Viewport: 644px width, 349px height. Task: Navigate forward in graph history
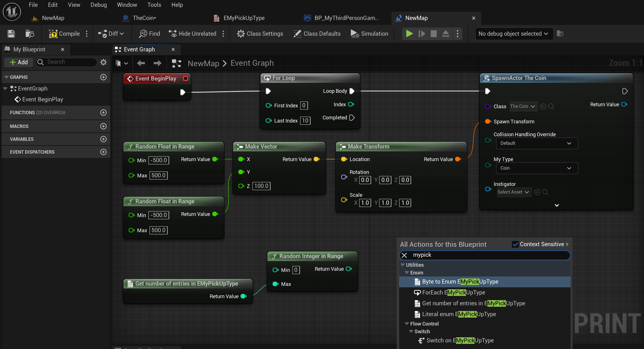157,63
